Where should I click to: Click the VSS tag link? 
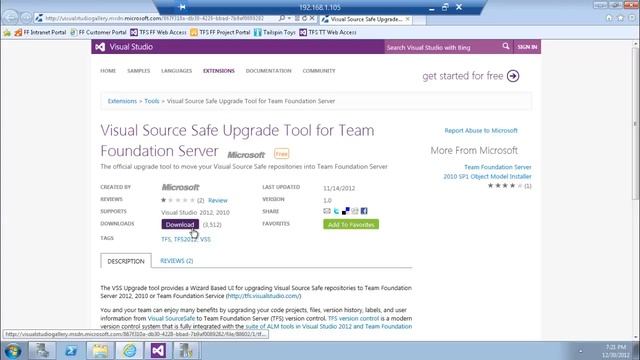coord(205,239)
